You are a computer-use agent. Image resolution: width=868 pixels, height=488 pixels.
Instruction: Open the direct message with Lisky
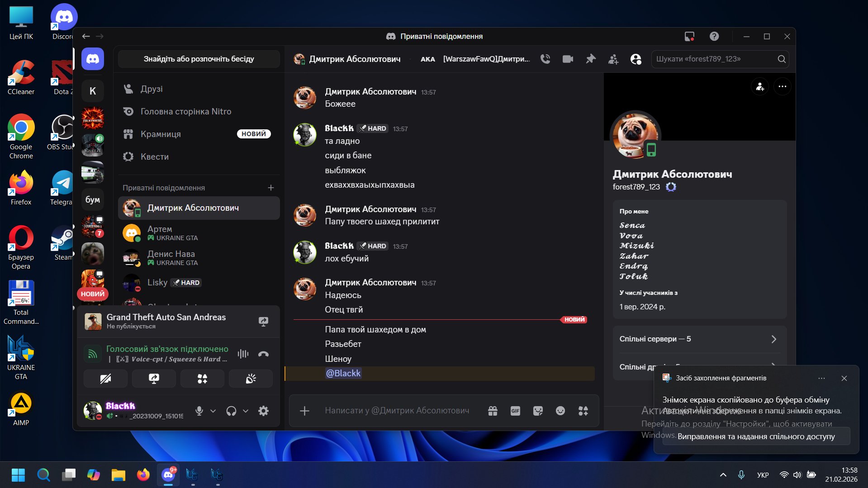click(199, 283)
